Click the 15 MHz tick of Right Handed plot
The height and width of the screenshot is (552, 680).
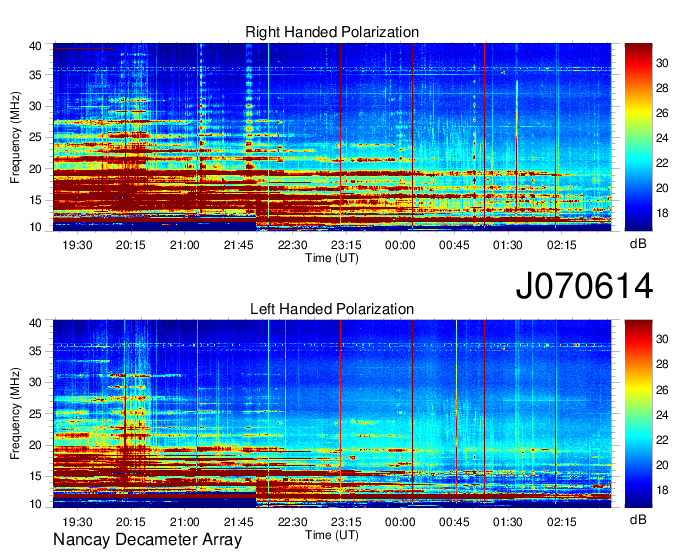click(35, 200)
